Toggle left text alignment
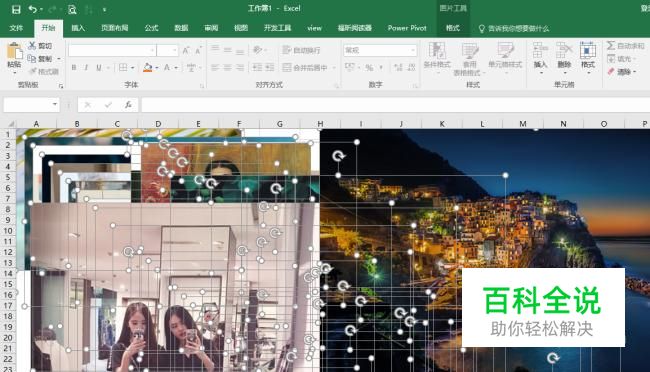The image size is (650, 372). point(215,67)
